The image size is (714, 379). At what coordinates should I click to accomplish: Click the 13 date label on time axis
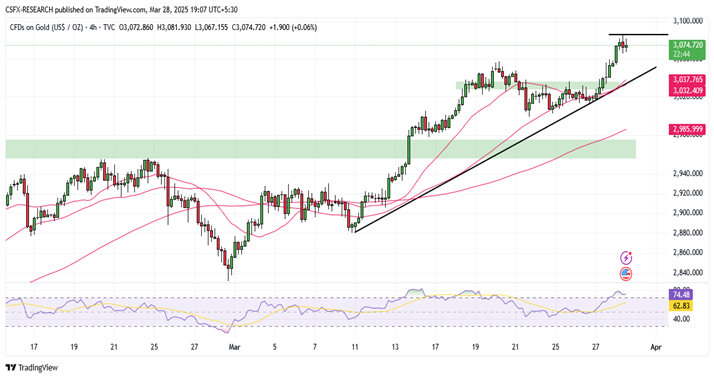[x=395, y=347]
